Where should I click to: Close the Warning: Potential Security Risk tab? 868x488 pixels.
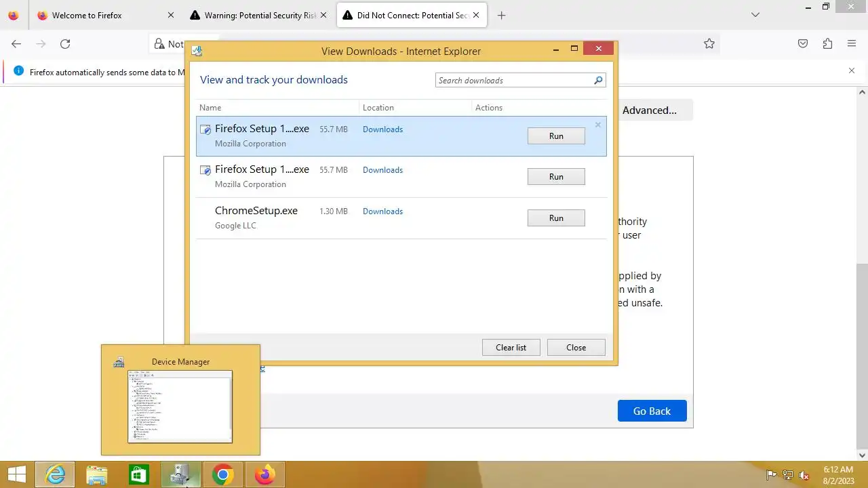coord(323,15)
